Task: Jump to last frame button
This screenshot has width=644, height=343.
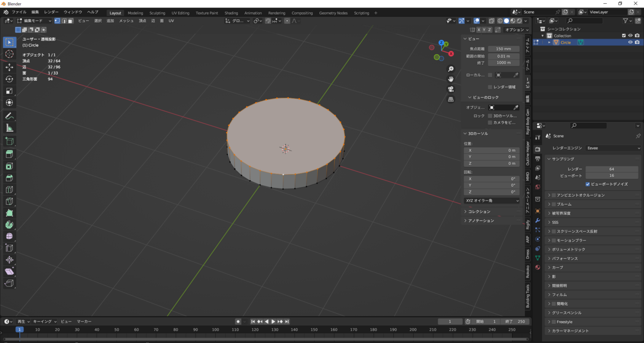Action: coord(288,322)
